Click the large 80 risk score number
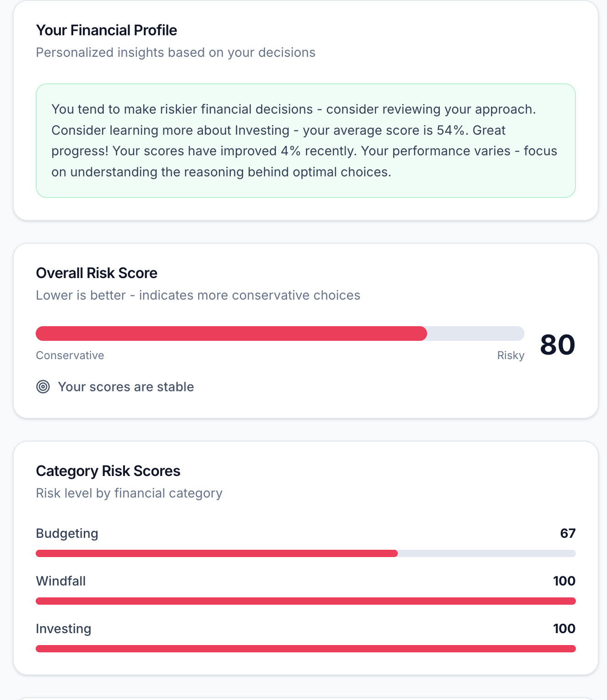 (557, 345)
